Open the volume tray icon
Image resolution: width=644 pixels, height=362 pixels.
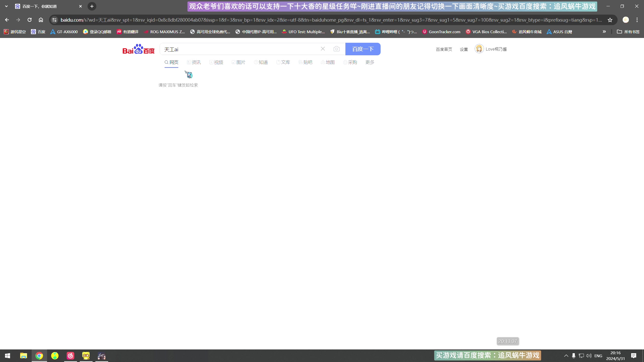[x=589, y=356]
